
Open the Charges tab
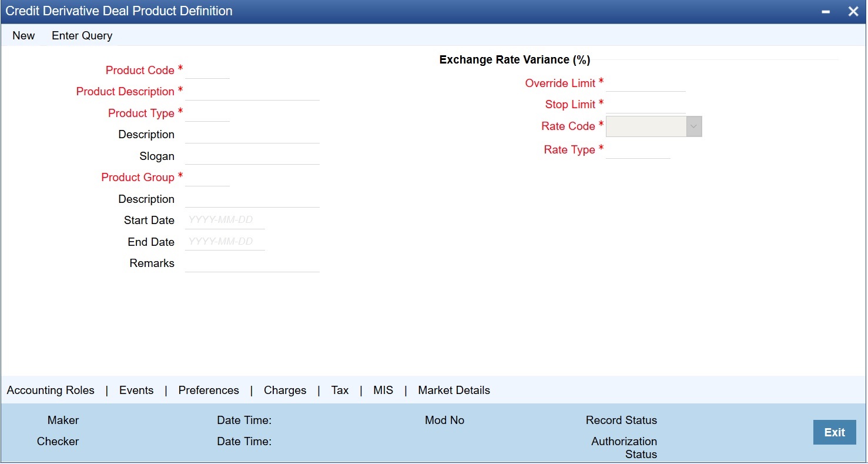[x=285, y=390]
